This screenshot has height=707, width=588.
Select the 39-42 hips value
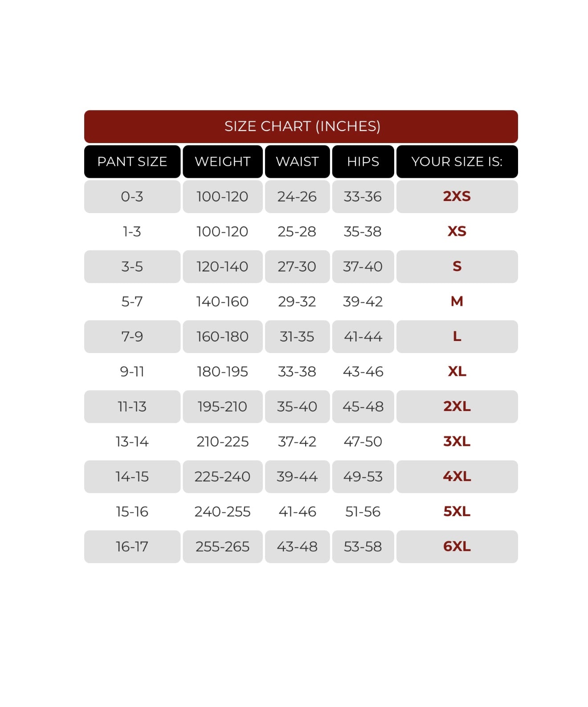click(363, 301)
